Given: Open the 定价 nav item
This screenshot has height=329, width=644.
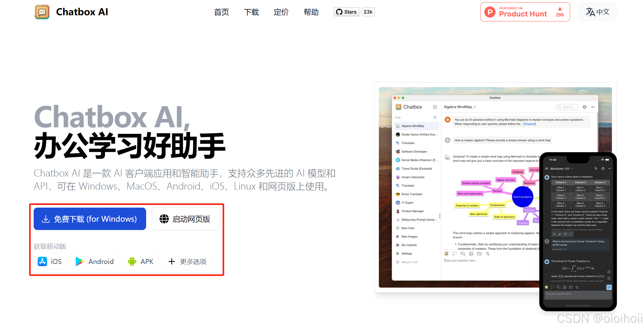Looking at the screenshot, I should (281, 12).
